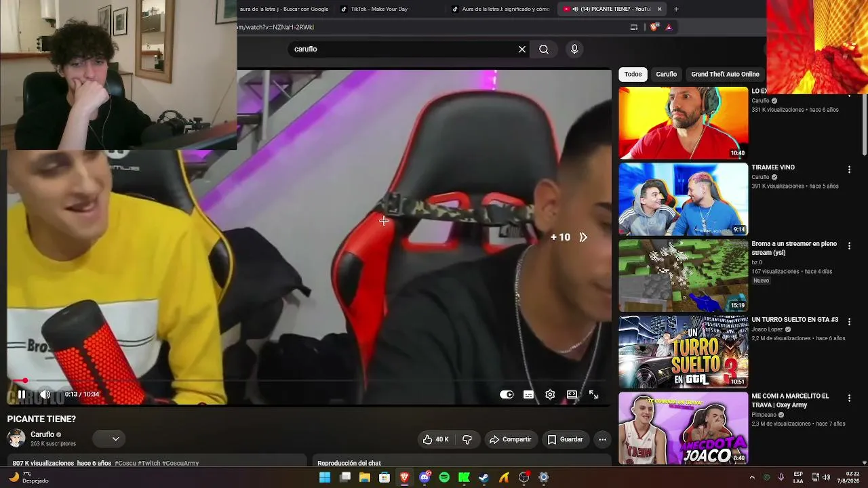The height and width of the screenshot is (488, 868).
Task: Open the Caruflo channel avatar
Action: tap(16, 439)
